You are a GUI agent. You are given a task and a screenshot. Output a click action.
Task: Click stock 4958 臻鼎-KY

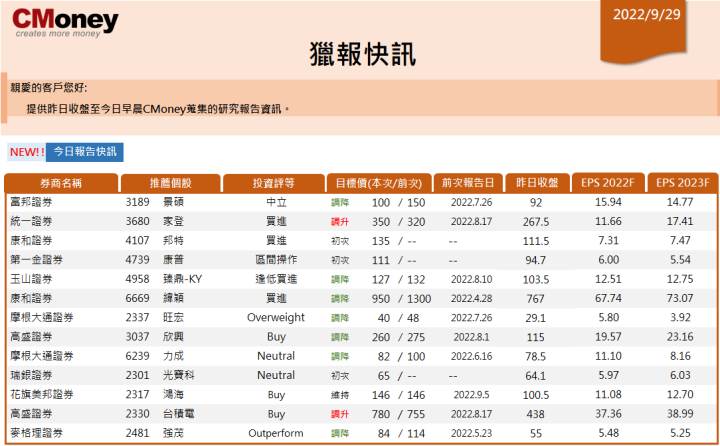click(x=164, y=279)
